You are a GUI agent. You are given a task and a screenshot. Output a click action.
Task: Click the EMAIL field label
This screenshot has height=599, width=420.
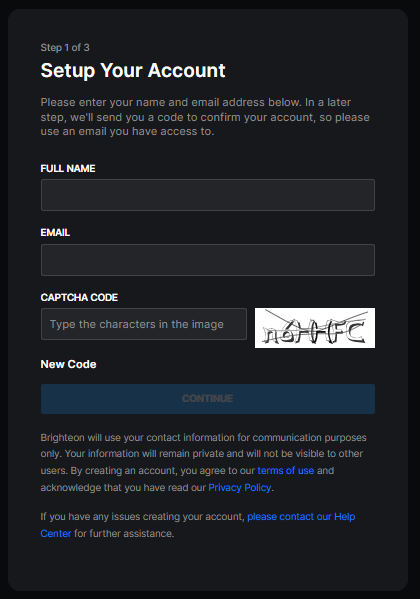(55, 233)
